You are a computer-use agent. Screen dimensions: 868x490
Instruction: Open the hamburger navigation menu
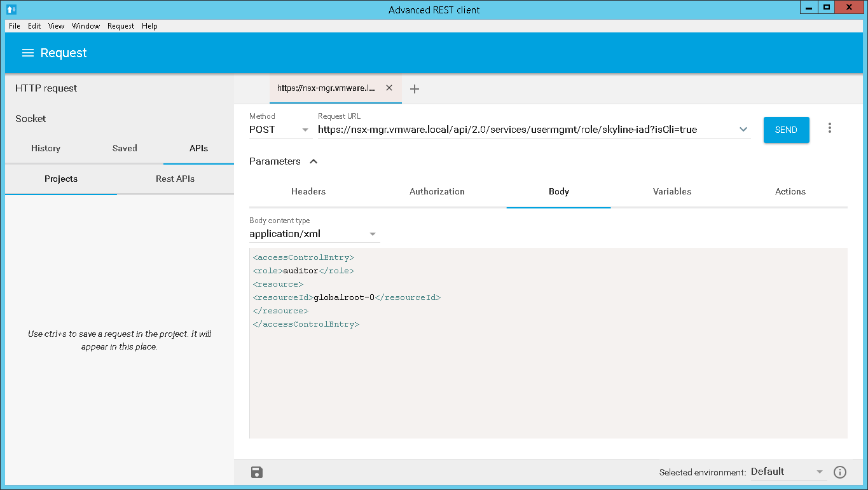tap(28, 53)
